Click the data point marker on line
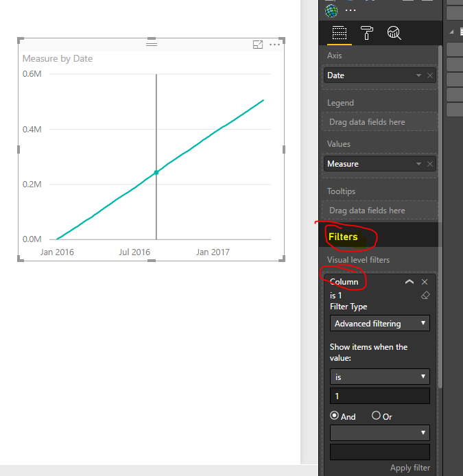The height and width of the screenshot is (476, 463). (156, 172)
